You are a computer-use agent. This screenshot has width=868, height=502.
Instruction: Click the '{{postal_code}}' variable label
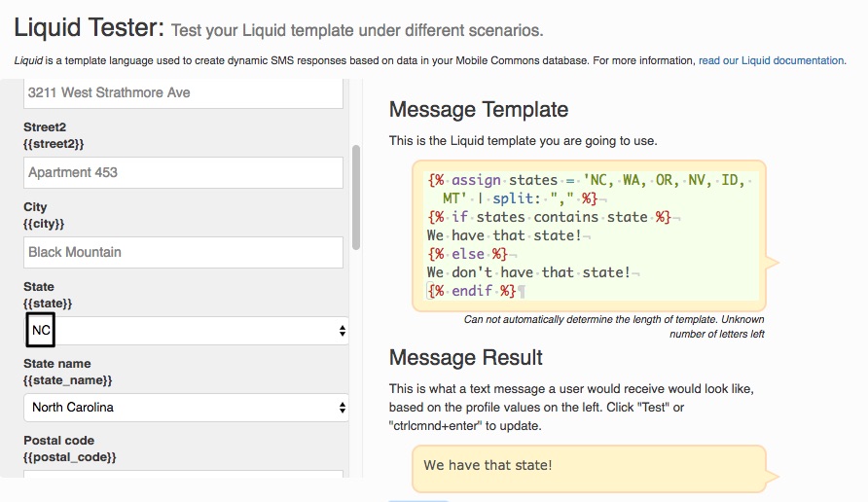click(x=70, y=457)
